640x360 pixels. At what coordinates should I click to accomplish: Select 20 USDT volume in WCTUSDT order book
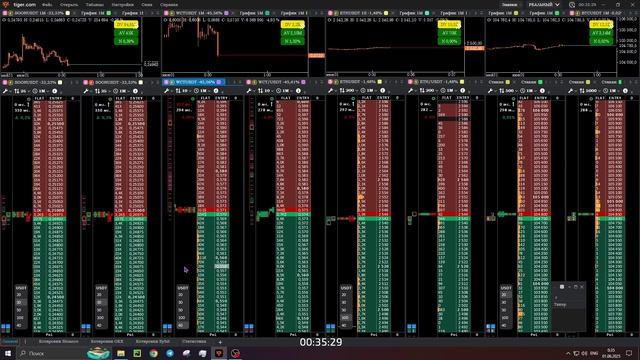click(x=183, y=295)
